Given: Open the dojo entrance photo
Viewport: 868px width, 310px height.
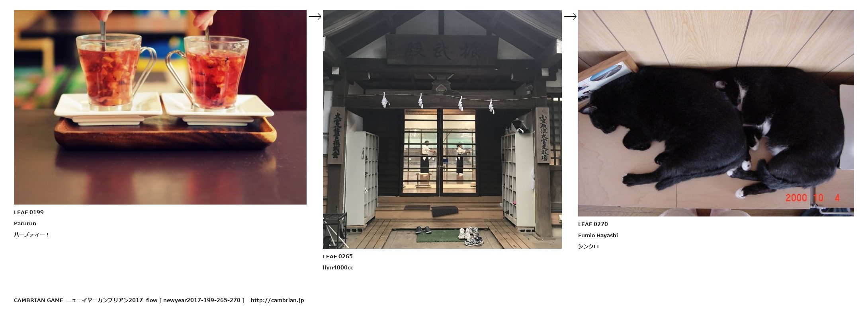Looking at the screenshot, I should (x=442, y=129).
